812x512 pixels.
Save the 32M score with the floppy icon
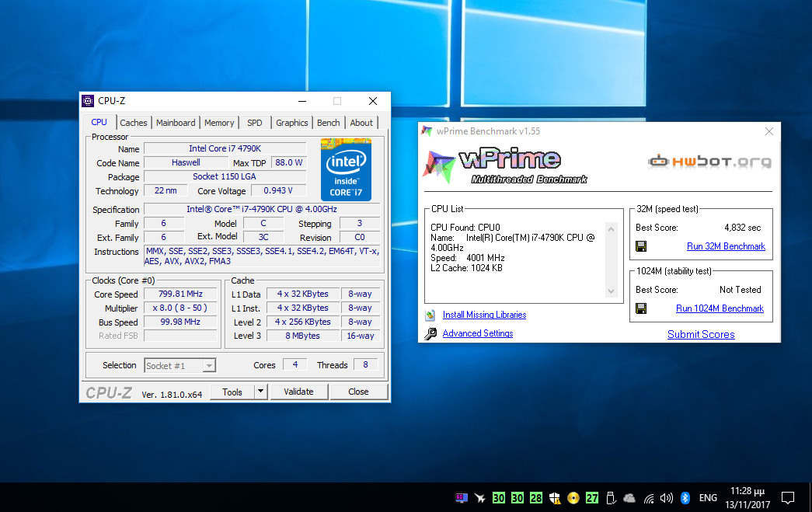(x=641, y=246)
